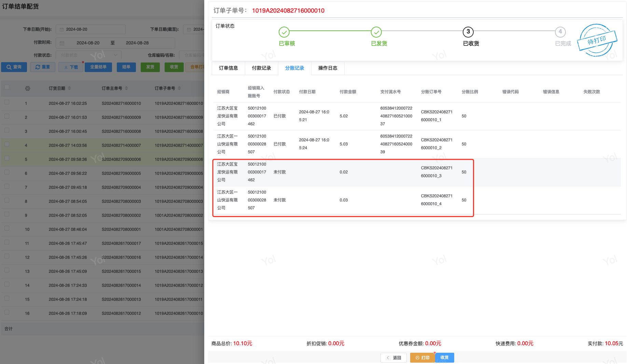Viewport: 627px width, 364px height.
Task: Click the 返回 back button
Action: [x=393, y=358]
